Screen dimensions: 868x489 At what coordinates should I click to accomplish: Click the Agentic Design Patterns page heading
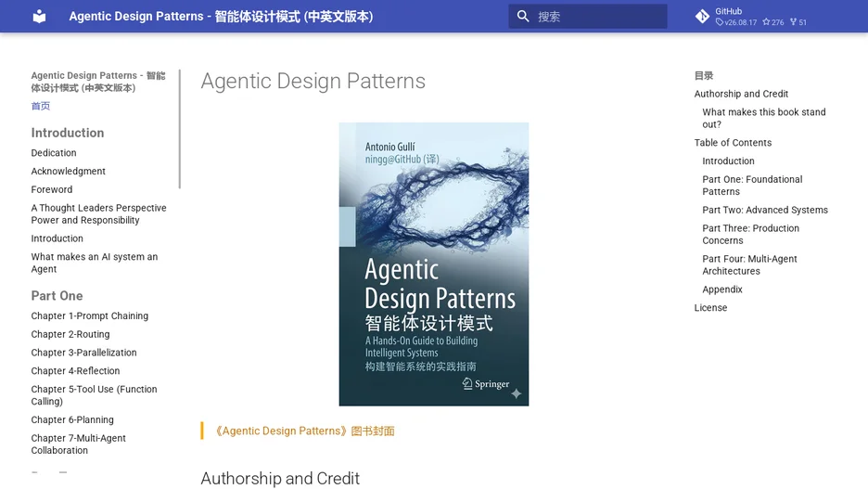pos(313,81)
